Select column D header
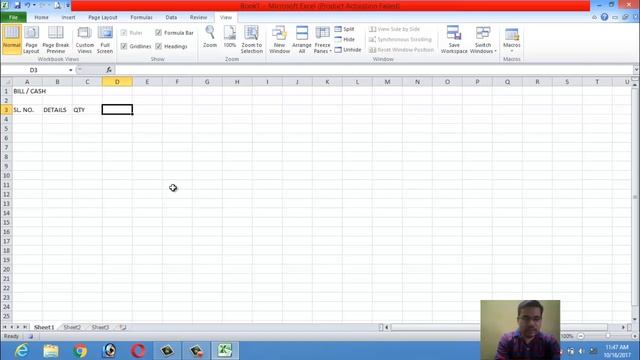 (117, 82)
